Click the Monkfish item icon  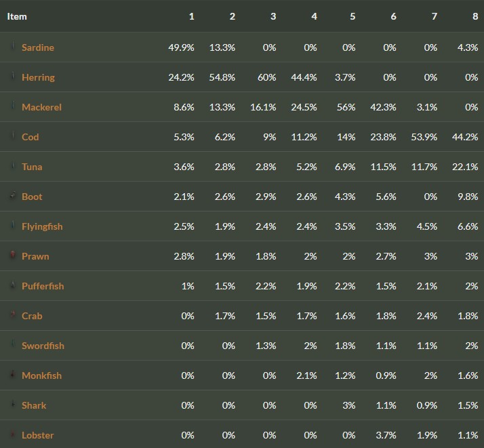pos(12,375)
